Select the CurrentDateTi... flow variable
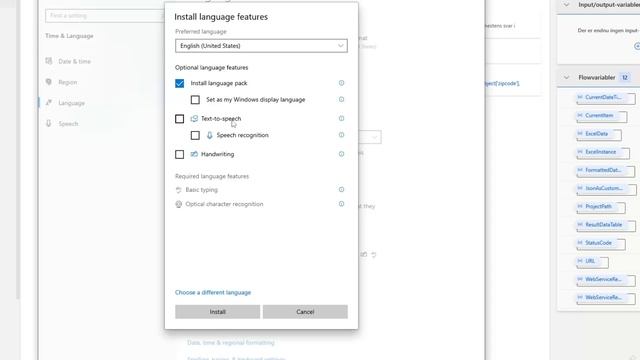The width and height of the screenshot is (640, 360). pos(606,98)
